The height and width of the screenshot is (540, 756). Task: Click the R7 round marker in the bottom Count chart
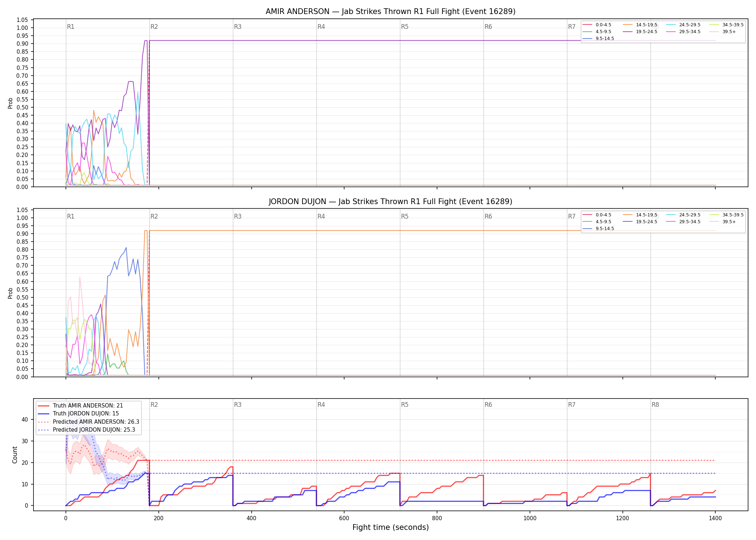coord(572,405)
